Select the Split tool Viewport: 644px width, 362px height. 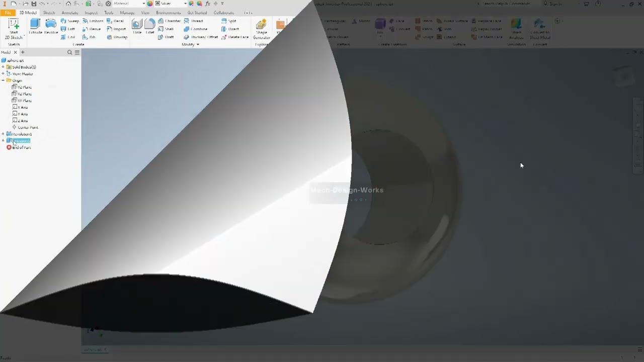[228, 21]
